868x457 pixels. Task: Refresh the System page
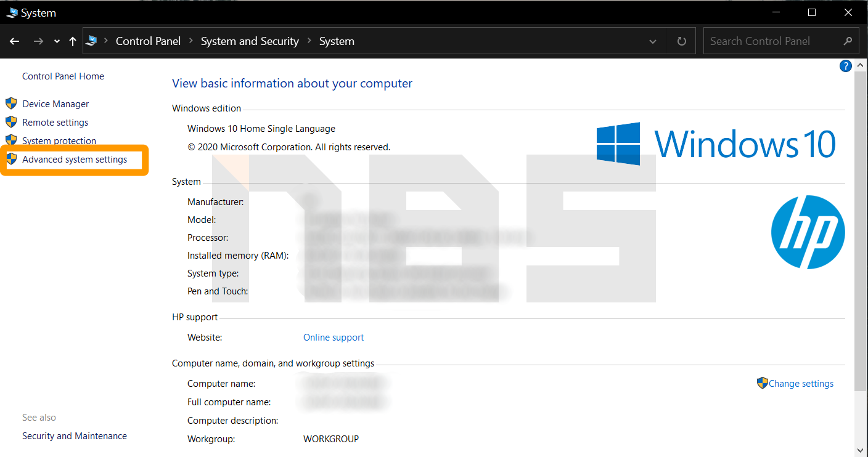tap(681, 41)
